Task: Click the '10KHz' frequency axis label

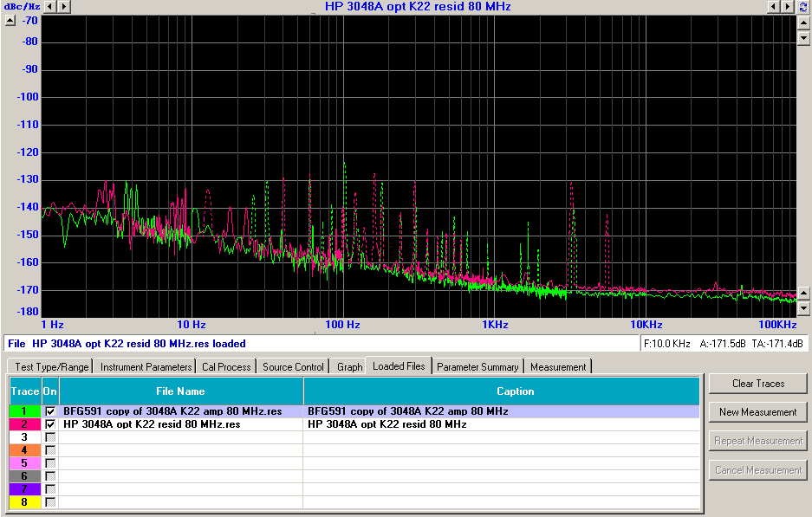Action: 646,325
